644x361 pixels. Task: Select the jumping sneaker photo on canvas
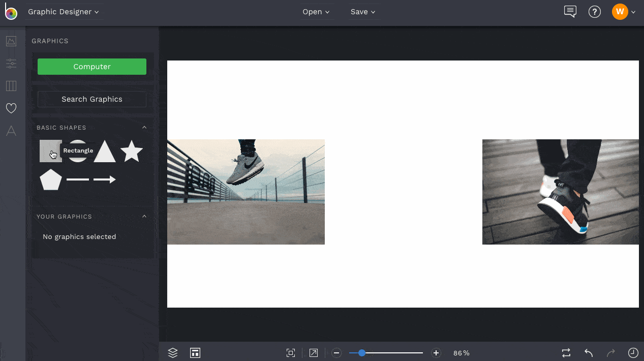[x=246, y=192]
